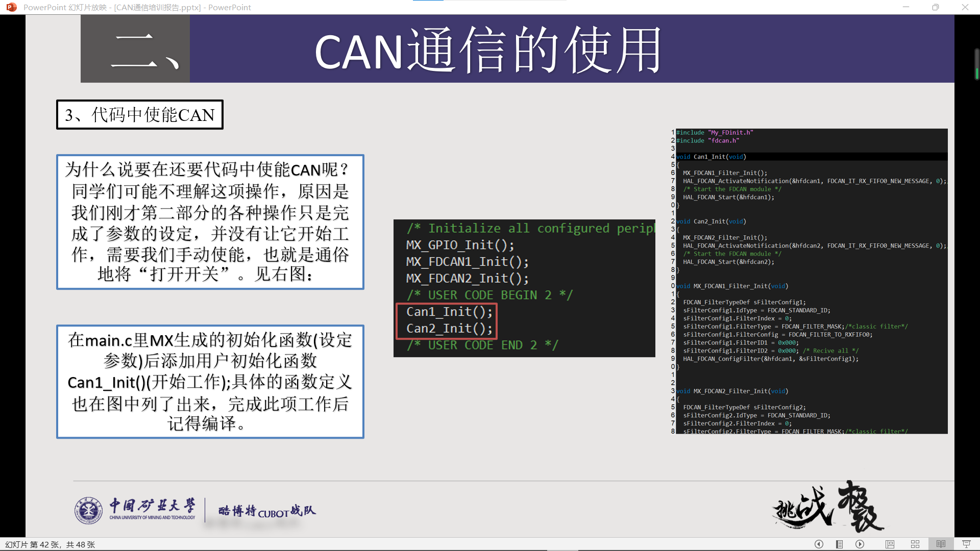Advance with the next slide arrow
The width and height of the screenshot is (980, 551).
[860, 544]
